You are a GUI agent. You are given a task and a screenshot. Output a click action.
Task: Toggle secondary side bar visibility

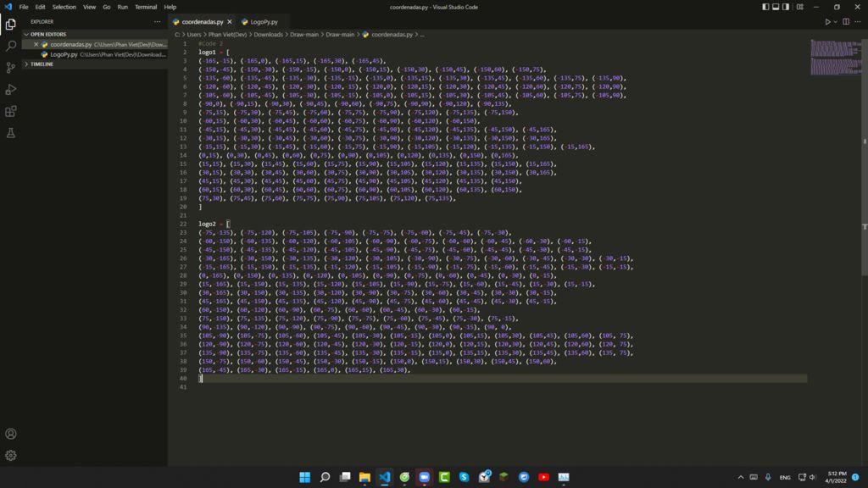tap(786, 7)
